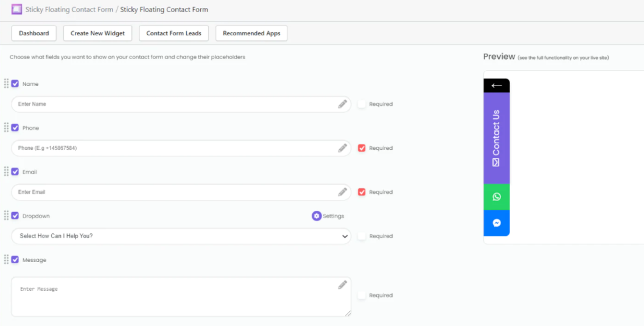Uncheck the Email field checkbox
644x326 pixels.
(x=15, y=172)
